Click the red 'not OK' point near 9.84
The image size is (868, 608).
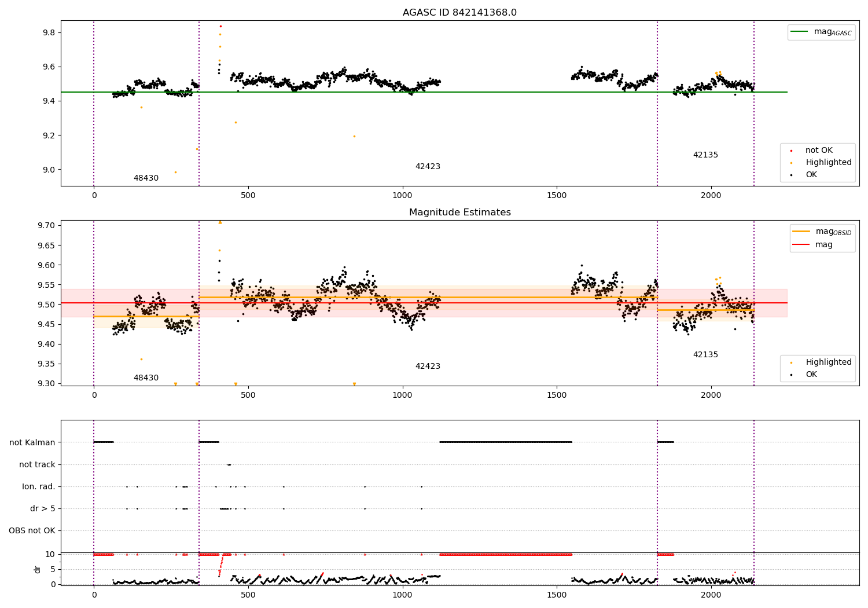coord(220,26)
